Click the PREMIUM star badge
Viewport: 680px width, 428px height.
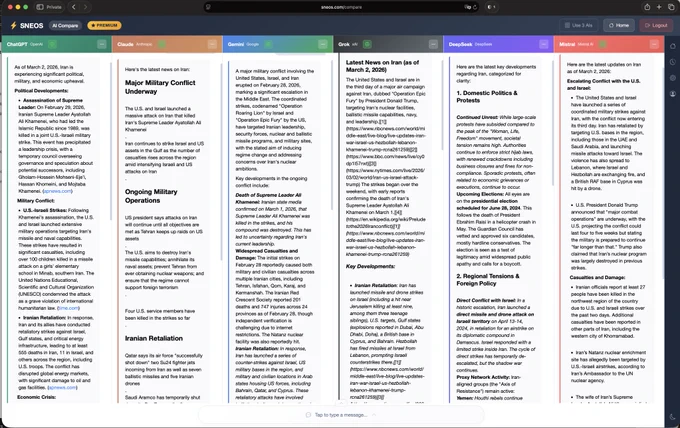(x=105, y=26)
